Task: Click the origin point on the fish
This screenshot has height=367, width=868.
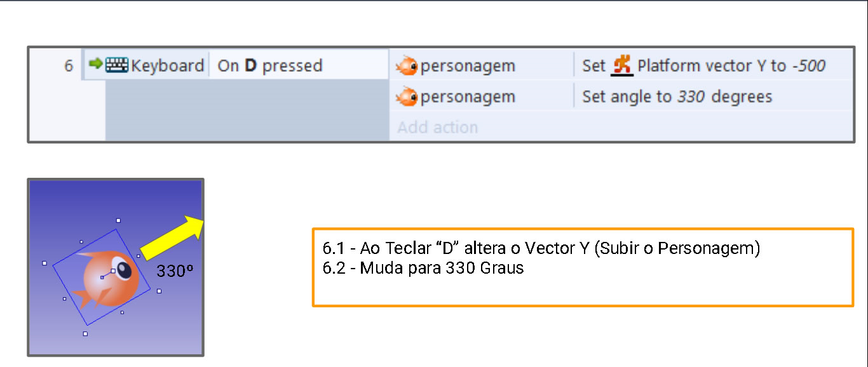Action: click(x=102, y=277)
